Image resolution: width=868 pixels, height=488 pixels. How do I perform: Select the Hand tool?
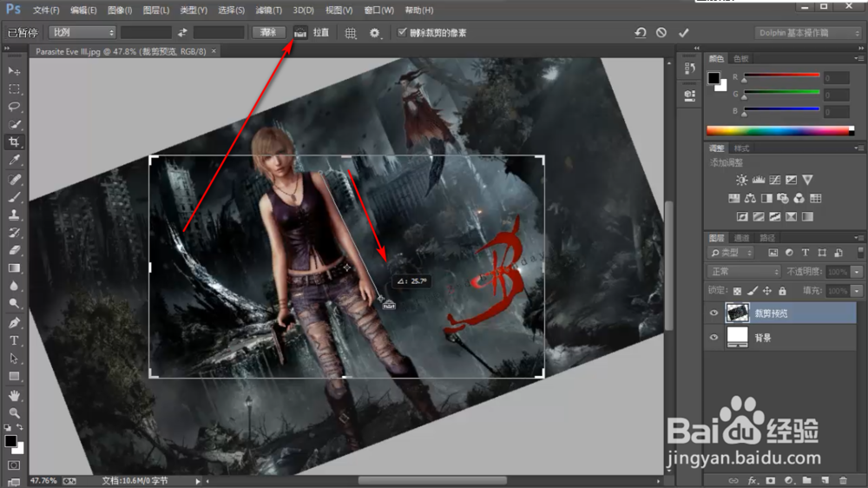[x=14, y=395]
